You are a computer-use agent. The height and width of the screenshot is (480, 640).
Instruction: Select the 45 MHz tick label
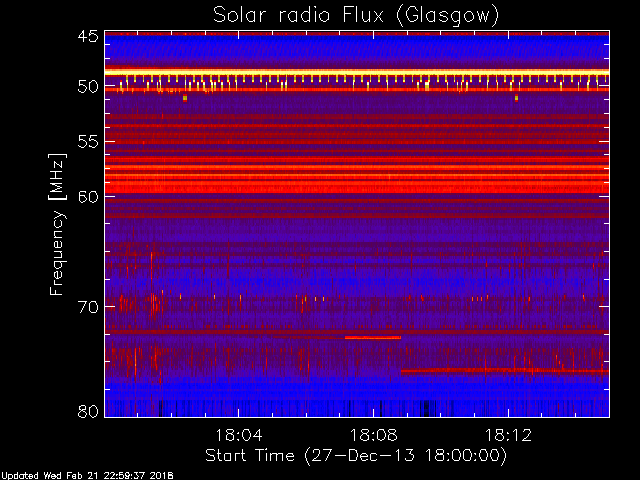tap(87, 37)
